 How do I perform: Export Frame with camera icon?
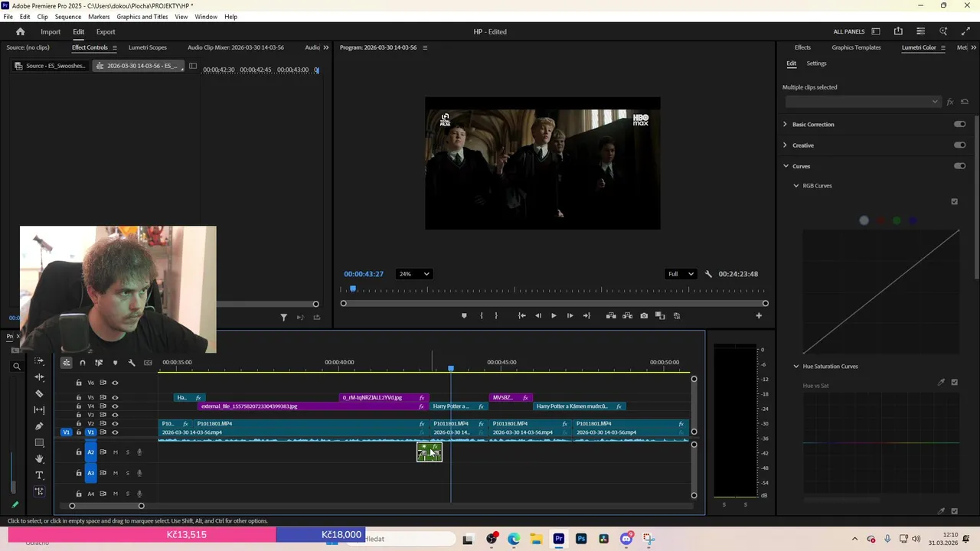click(x=644, y=315)
